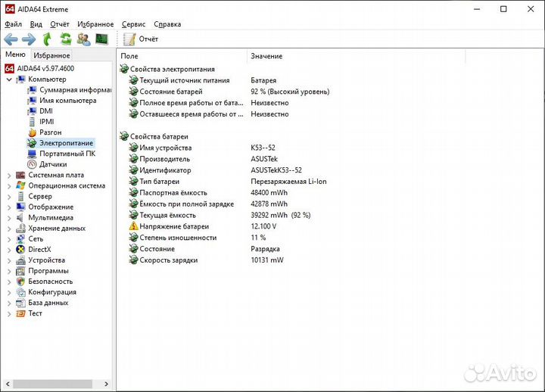
Task: Open Портативный ПК tree item
Action: 67,154
